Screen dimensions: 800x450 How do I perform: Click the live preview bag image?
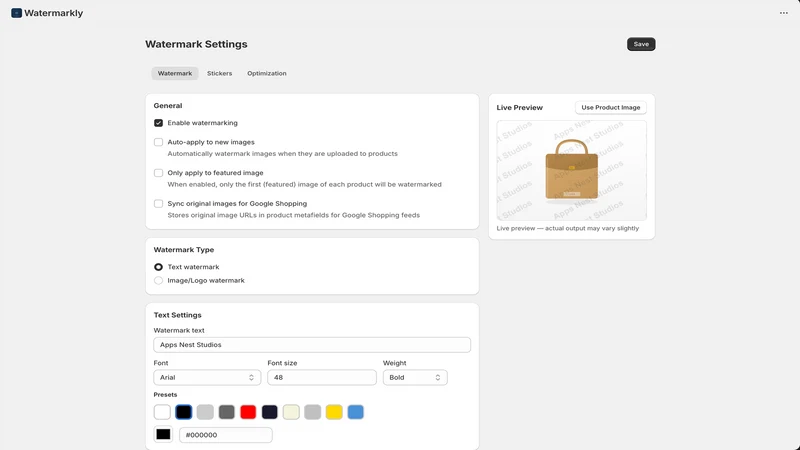point(571,170)
